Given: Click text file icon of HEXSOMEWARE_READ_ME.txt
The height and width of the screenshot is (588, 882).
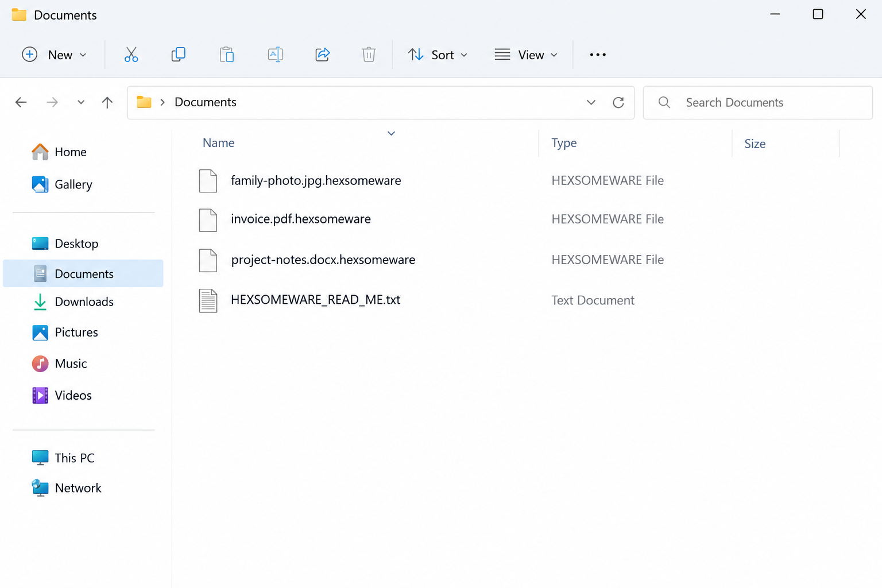Looking at the screenshot, I should 208,300.
